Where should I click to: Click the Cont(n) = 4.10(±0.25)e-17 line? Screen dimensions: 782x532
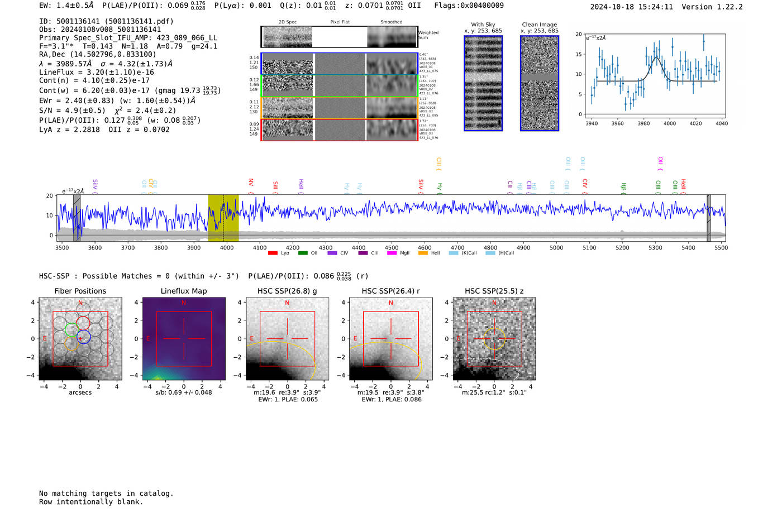click(x=94, y=80)
